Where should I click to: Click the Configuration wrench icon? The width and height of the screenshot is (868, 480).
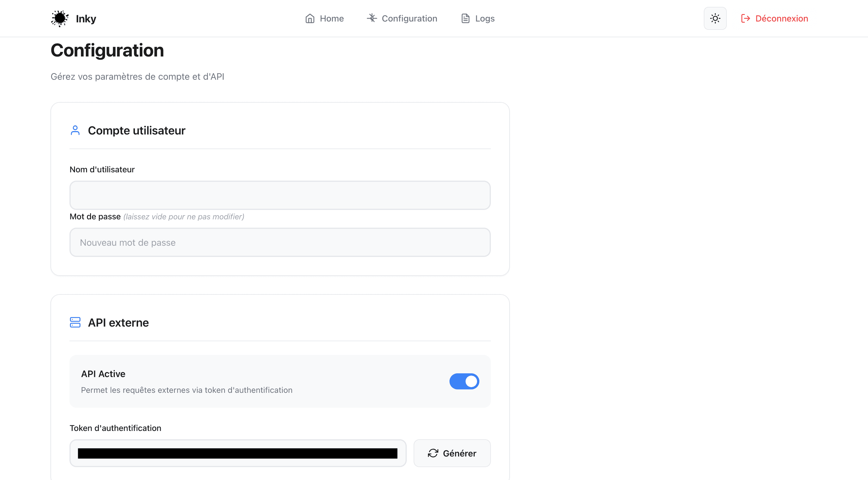pyautogui.click(x=371, y=18)
